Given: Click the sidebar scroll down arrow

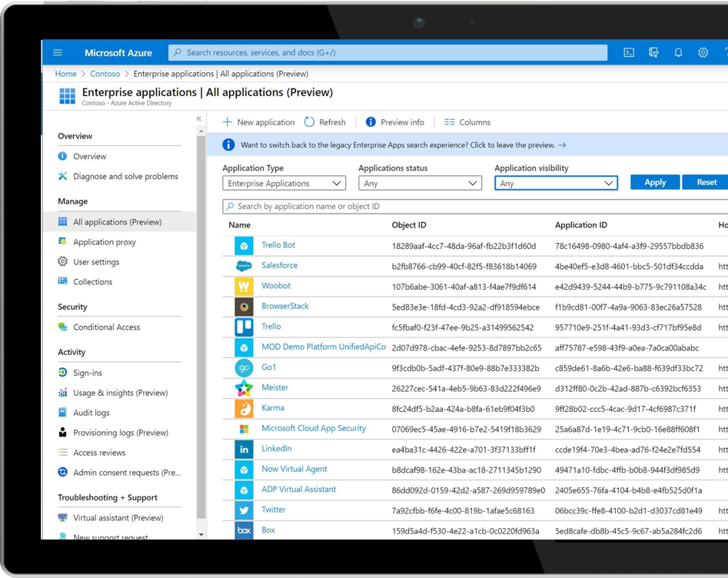Looking at the screenshot, I should pos(201,535).
